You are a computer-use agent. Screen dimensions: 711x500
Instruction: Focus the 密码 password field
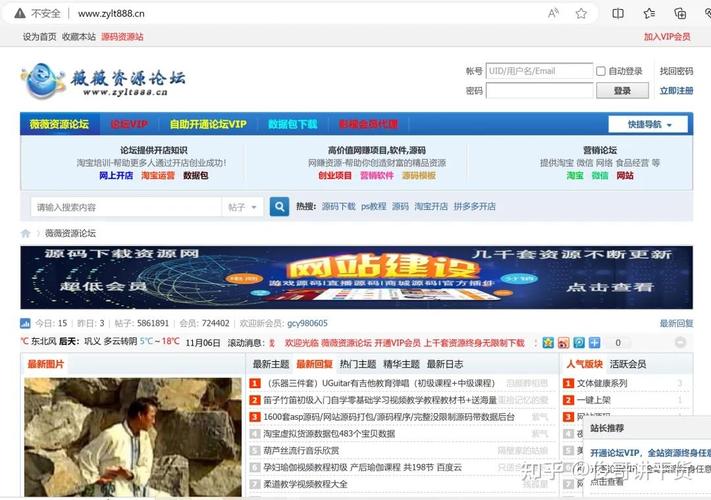click(x=539, y=91)
